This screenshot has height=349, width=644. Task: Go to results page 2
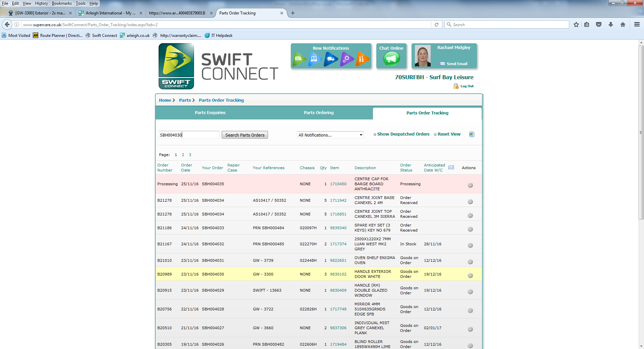point(183,155)
